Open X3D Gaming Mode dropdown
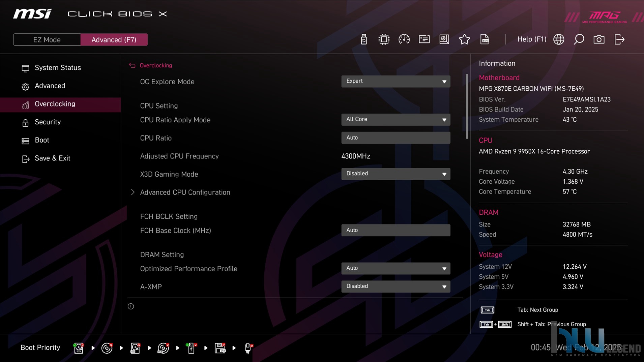Viewport: 644px width, 362px height. point(396,174)
